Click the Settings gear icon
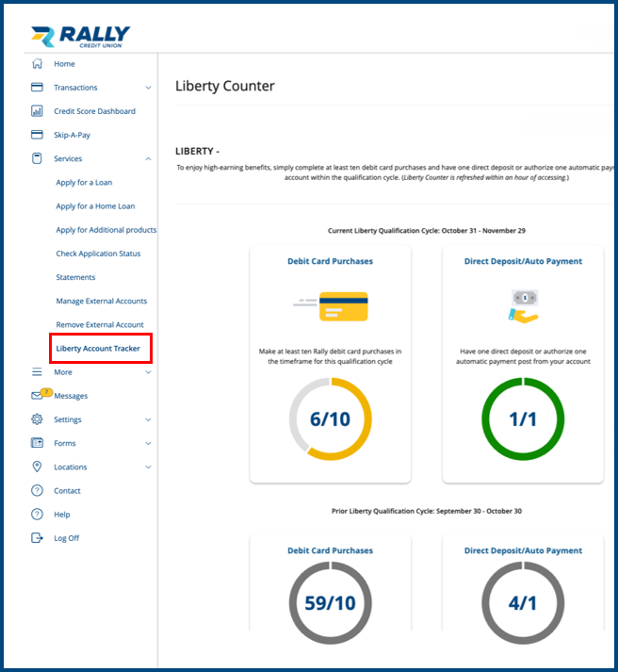618x672 pixels. click(x=38, y=419)
